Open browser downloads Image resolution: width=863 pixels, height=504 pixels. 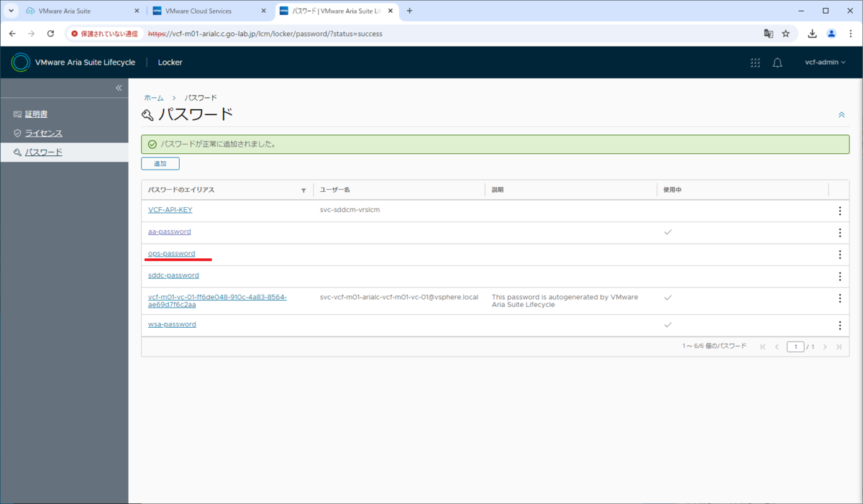point(813,34)
